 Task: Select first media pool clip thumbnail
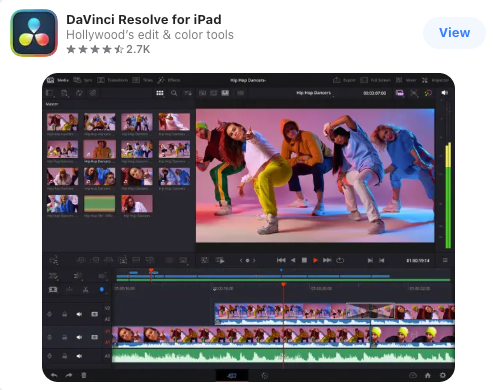[x=63, y=122]
